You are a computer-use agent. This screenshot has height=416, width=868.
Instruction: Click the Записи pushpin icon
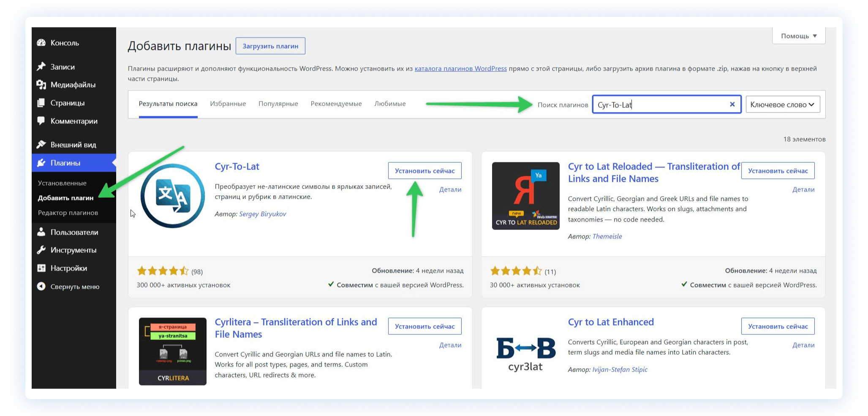(41, 67)
